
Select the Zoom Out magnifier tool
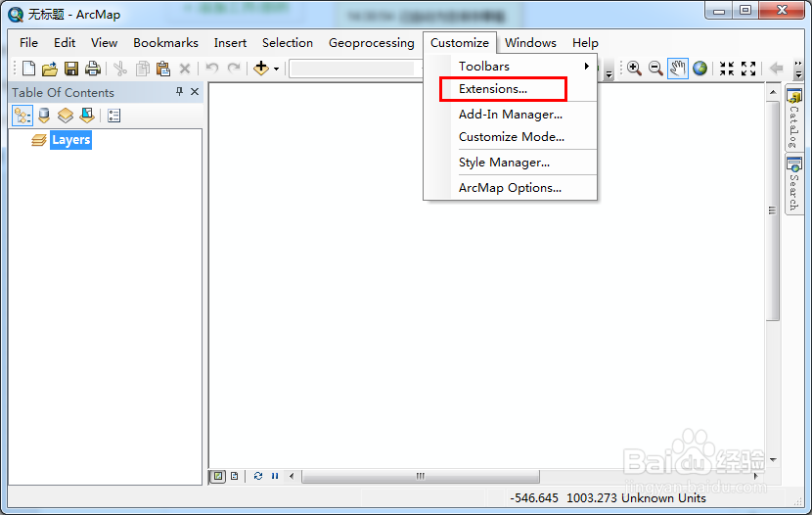click(x=655, y=69)
